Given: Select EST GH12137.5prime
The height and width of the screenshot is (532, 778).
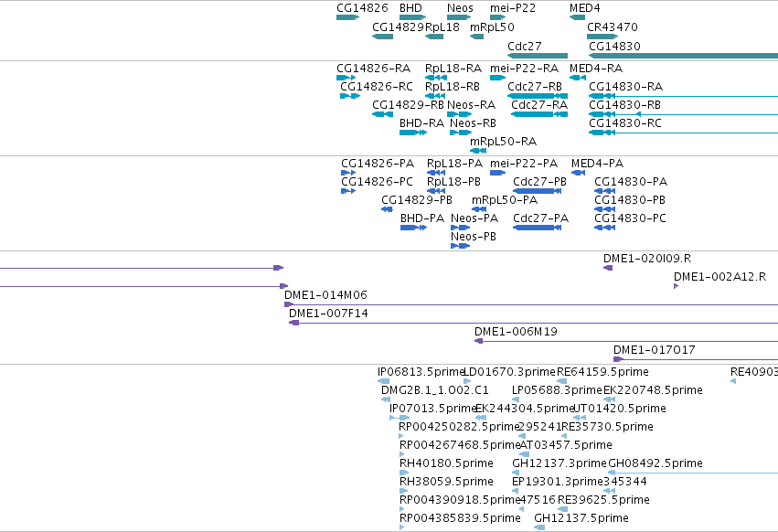Looking at the screenshot, I should click(539, 527).
